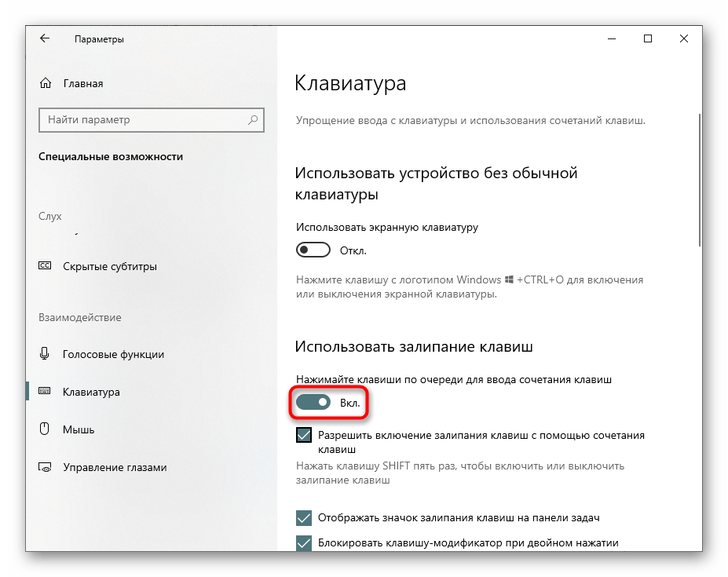This screenshot has width=728, height=577.
Task: Click the closed captions CC icon
Action: [x=45, y=265]
